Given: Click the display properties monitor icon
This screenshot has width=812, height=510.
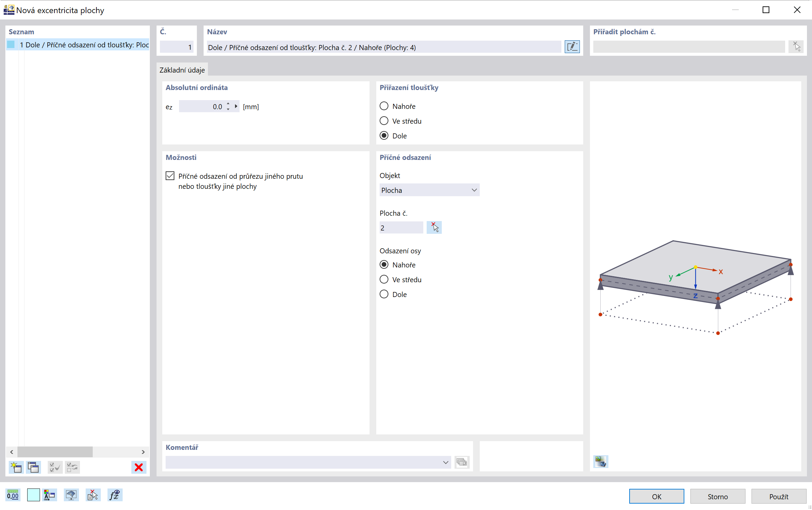Looking at the screenshot, I should (71, 495).
